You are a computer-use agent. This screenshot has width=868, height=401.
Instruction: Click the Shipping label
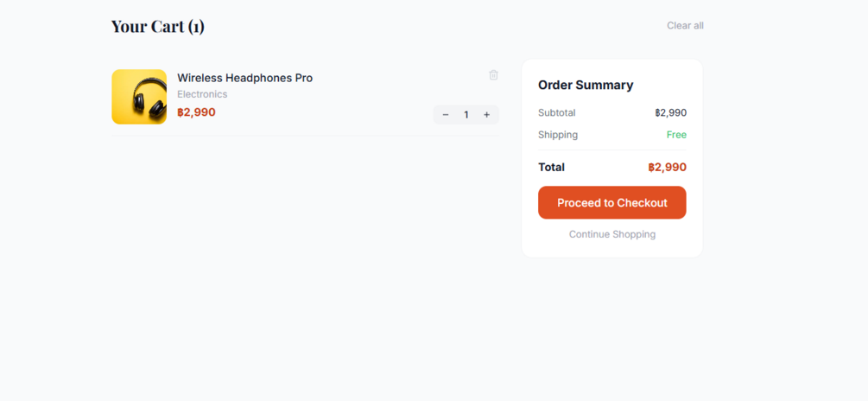tap(557, 135)
